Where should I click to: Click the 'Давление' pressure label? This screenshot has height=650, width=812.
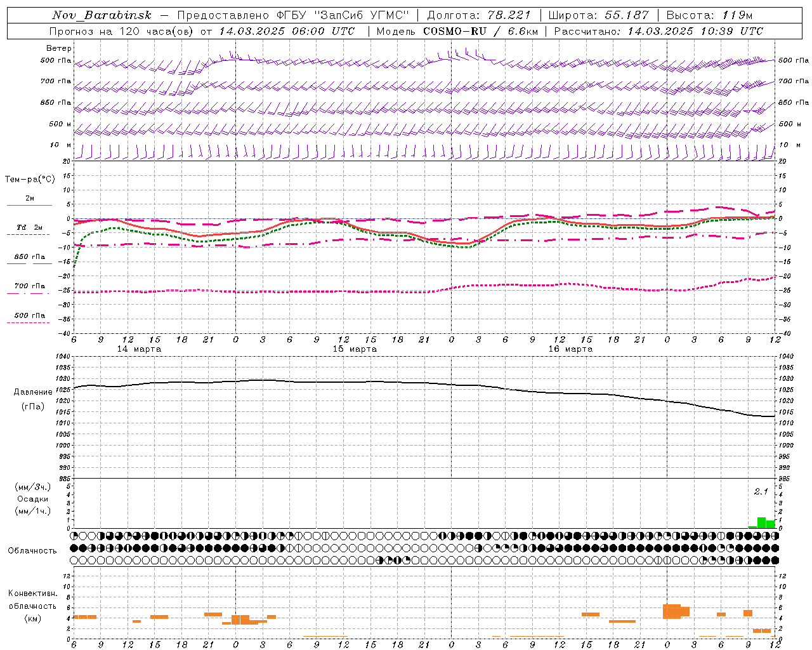[x=33, y=392]
